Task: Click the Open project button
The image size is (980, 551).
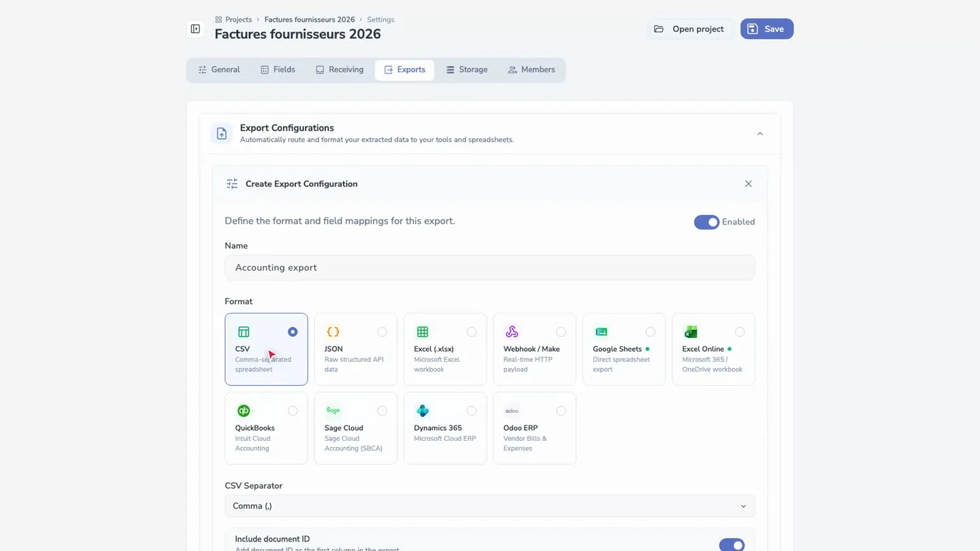Action: 689,29
